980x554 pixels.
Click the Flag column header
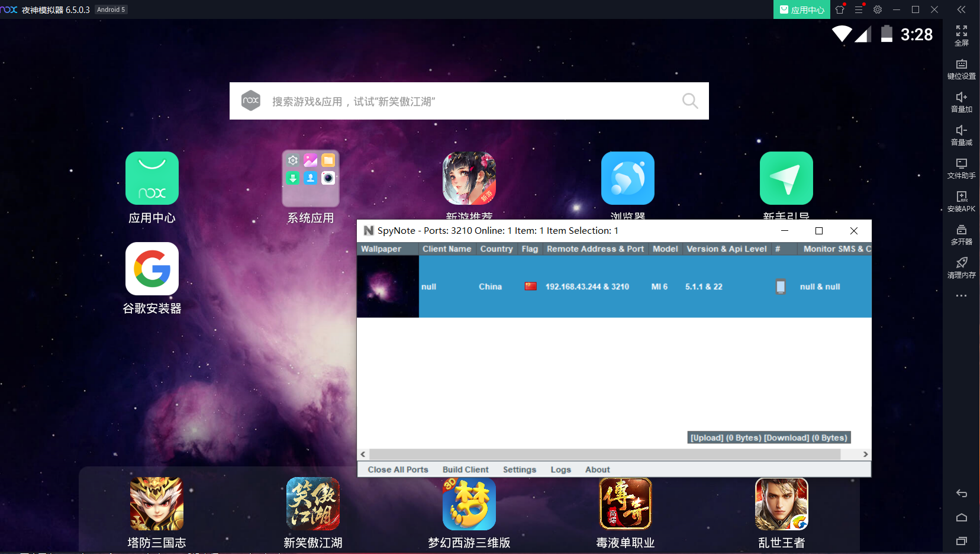530,249
